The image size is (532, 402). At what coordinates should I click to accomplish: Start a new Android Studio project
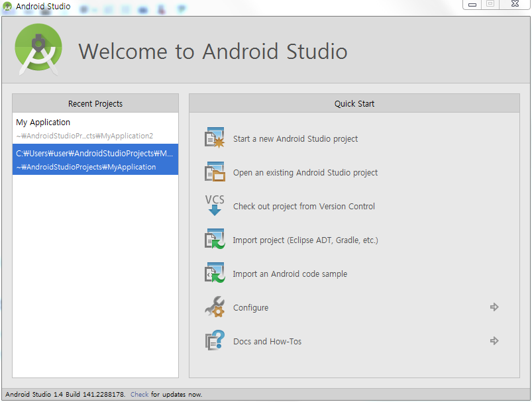pyautogui.click(x=295, y=139)
